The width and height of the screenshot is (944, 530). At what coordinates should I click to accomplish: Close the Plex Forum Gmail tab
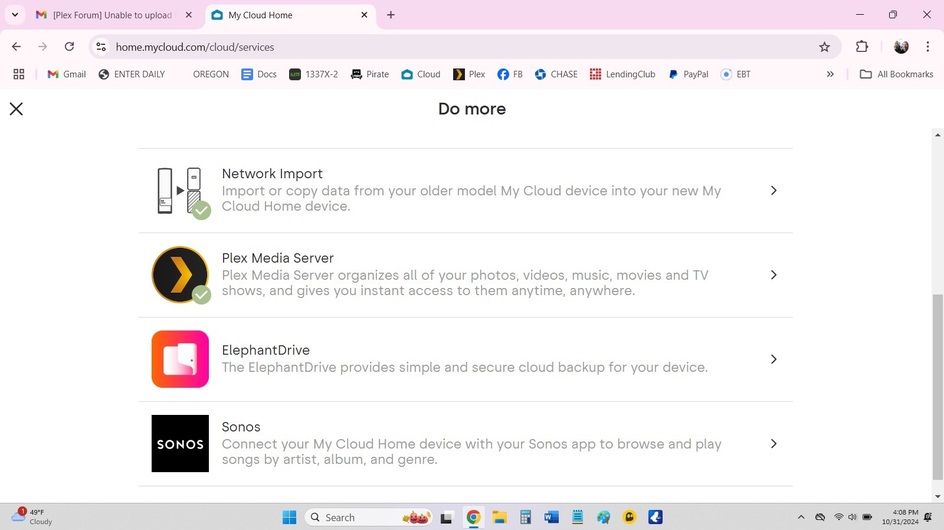tap(188, 15)
